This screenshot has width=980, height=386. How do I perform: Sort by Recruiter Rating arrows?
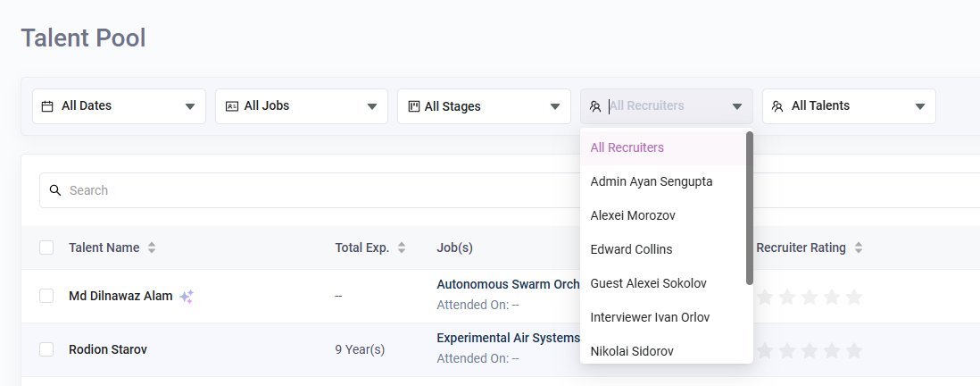tap(858, 248)
